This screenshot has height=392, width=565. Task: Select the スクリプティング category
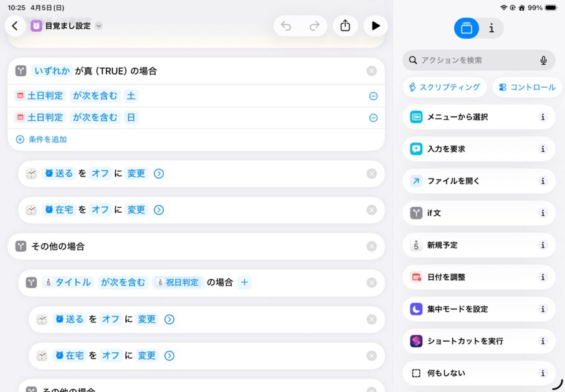[444, 87]
